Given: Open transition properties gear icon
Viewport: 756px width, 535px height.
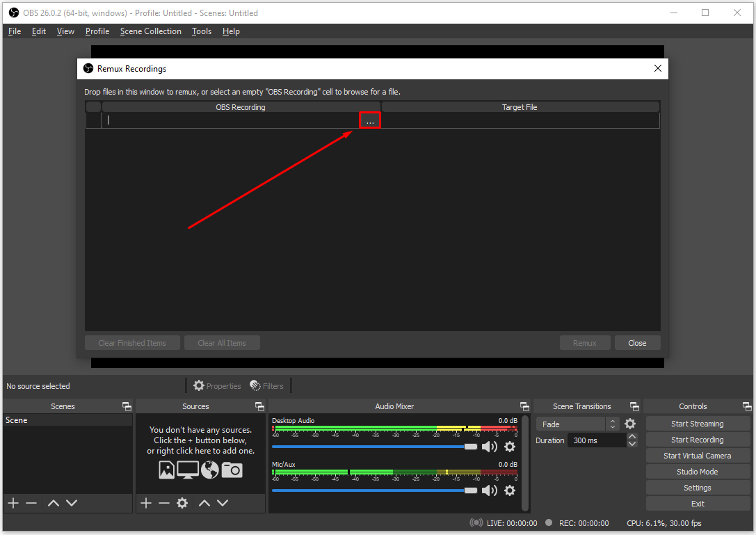Looking at the screenshot, I should click(x=629, y=424).
